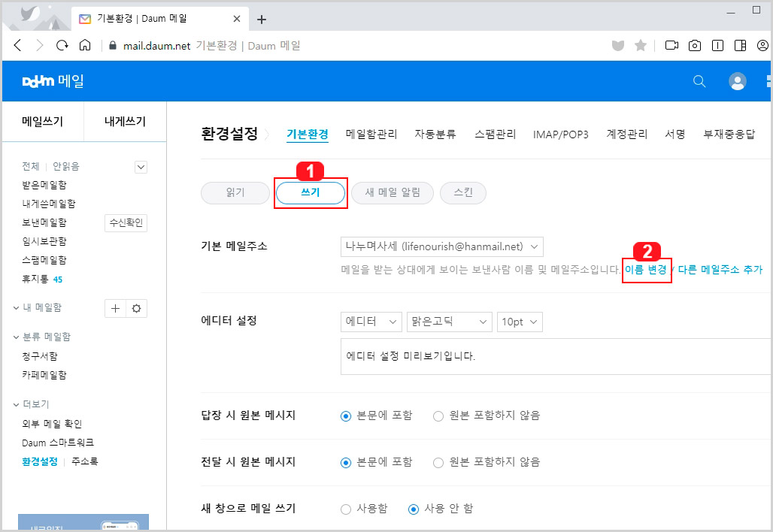Add a new folder in 내 메일함
773x532 pixels.
point(115,308)
